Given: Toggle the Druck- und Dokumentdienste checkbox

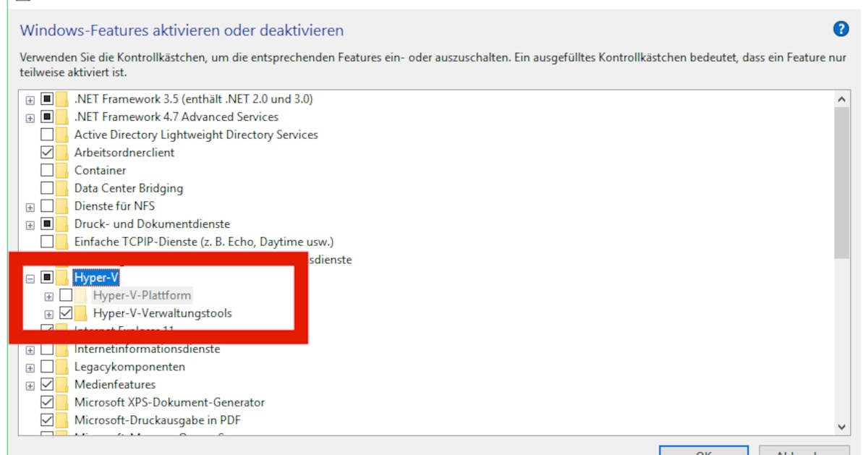Looking at the screenshot, I should (x=47, y=224).
